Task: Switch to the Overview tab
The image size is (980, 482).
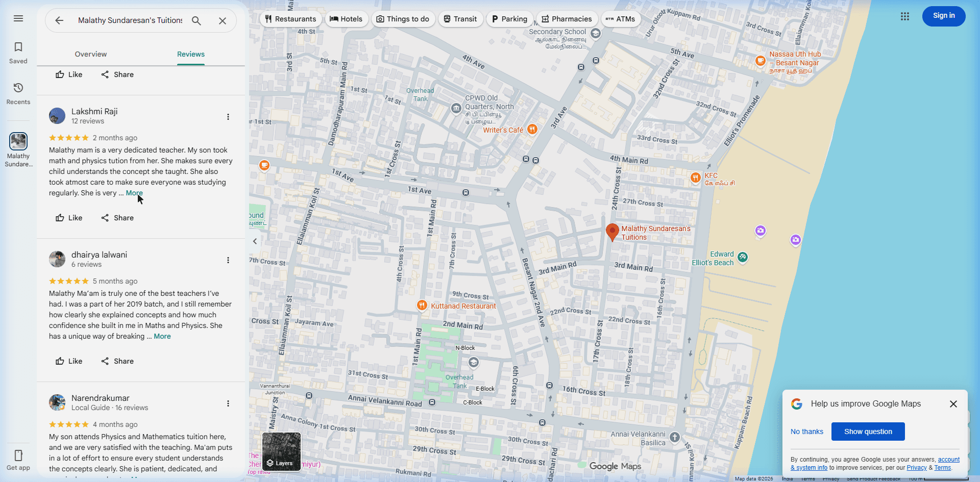Action: click(x=91, y=54)
